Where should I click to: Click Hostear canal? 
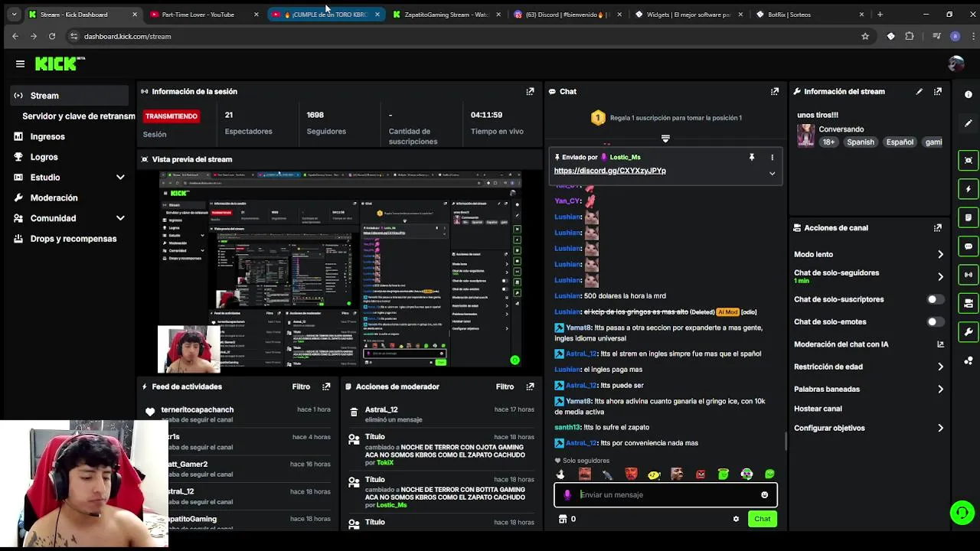[818, 409]
